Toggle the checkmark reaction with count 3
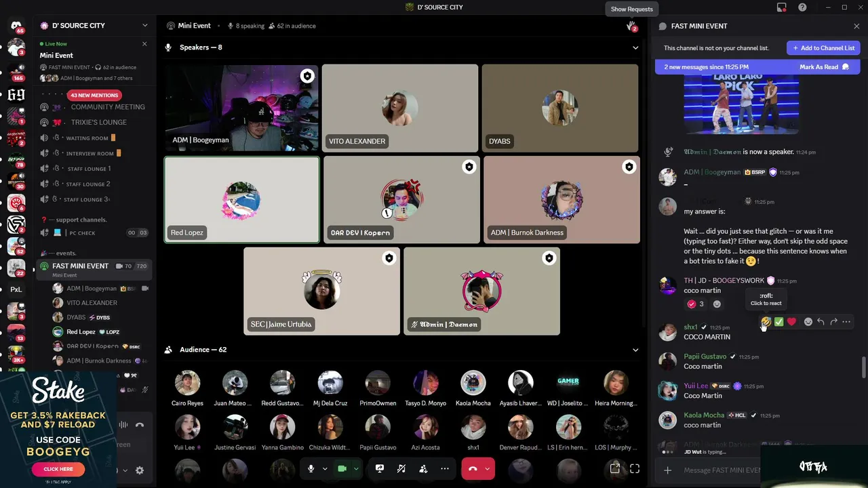 696,304
